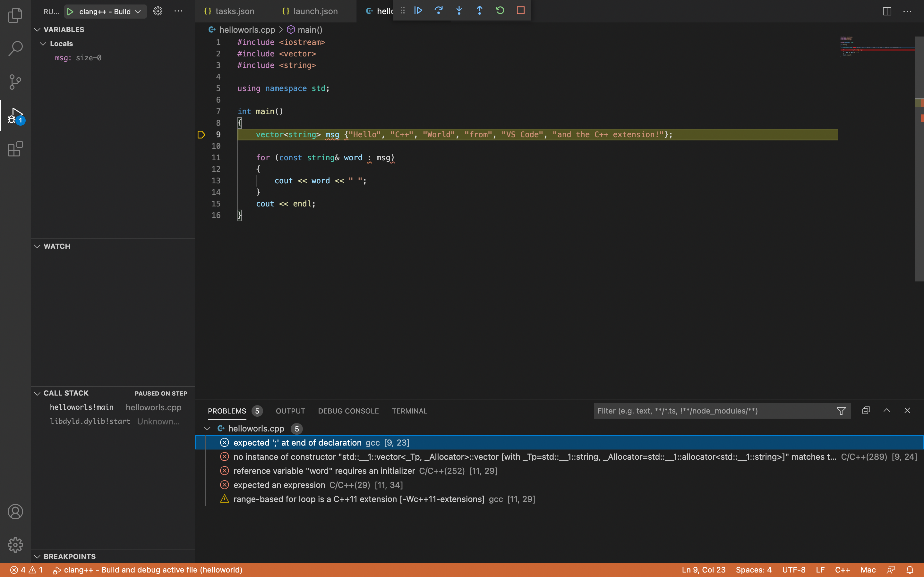This screenshot has height=577, width=924.
Task: Switch to the DEBUG CONSOLE tab
Action: (348, 411)
